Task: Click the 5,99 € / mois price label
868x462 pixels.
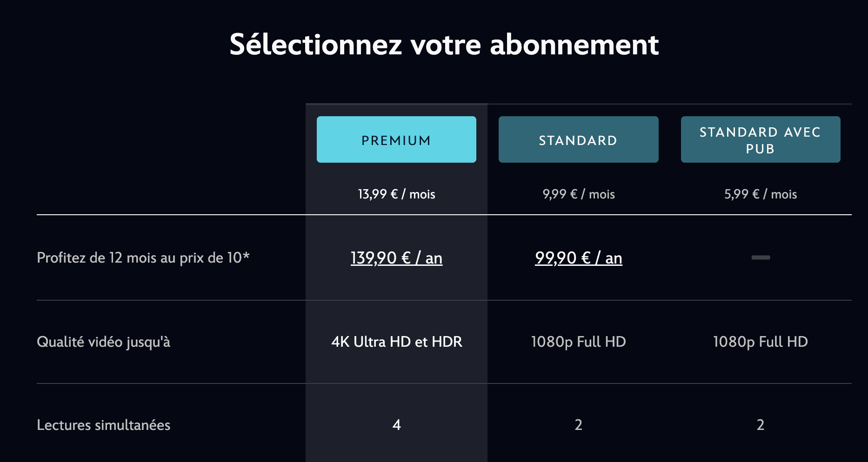Action: 760,194
